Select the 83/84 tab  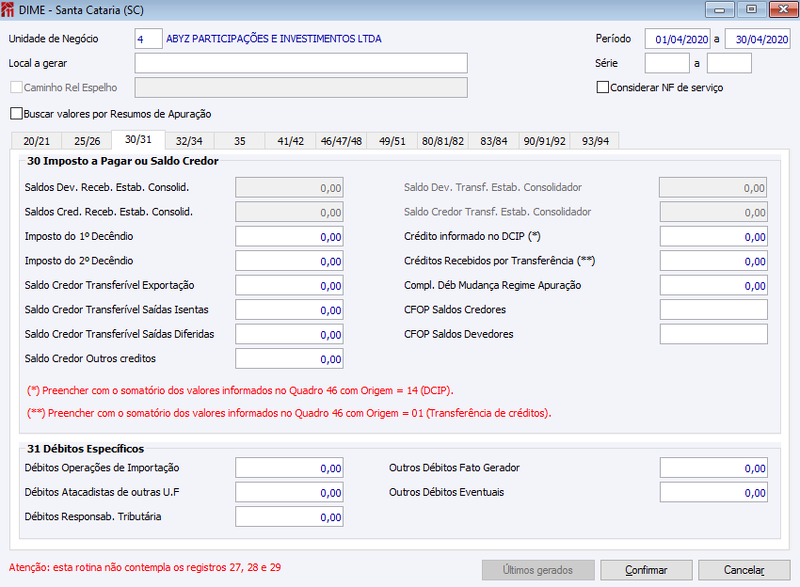tap(494, 141)
